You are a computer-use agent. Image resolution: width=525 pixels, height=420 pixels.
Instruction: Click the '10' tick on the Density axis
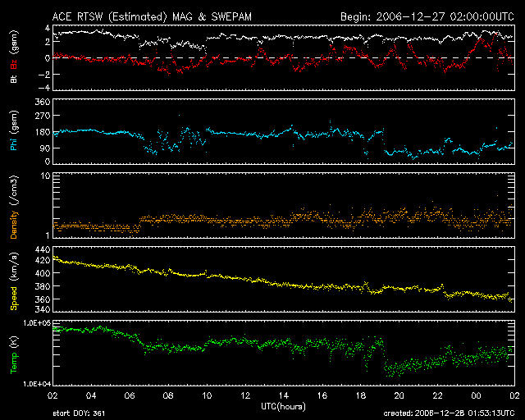[x=46, y=176]
